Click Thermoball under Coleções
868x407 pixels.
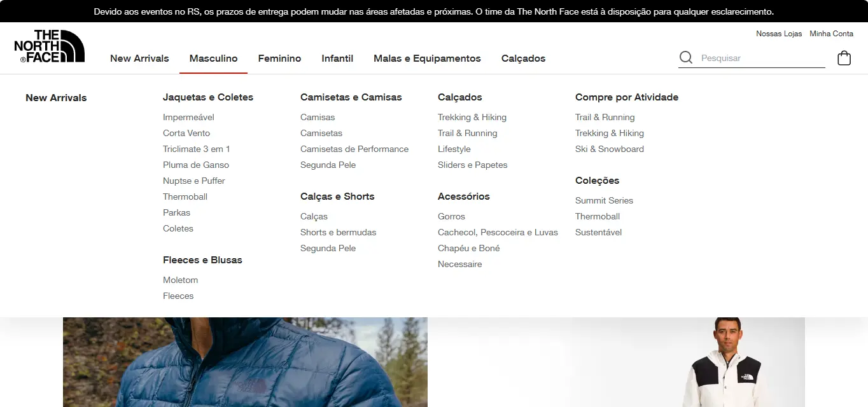click(598, 216)
